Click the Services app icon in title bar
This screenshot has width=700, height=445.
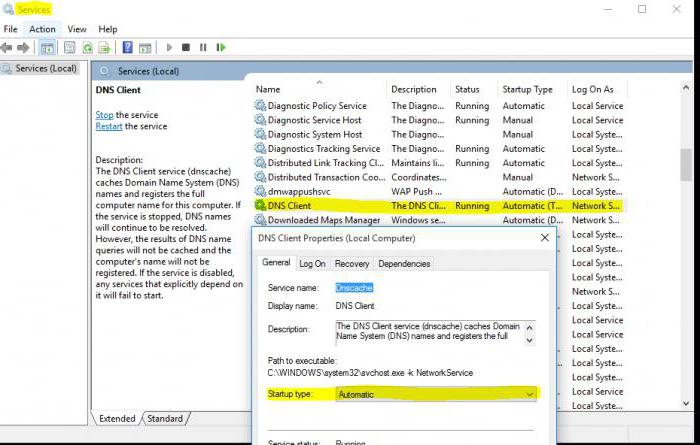coord(8,9)
